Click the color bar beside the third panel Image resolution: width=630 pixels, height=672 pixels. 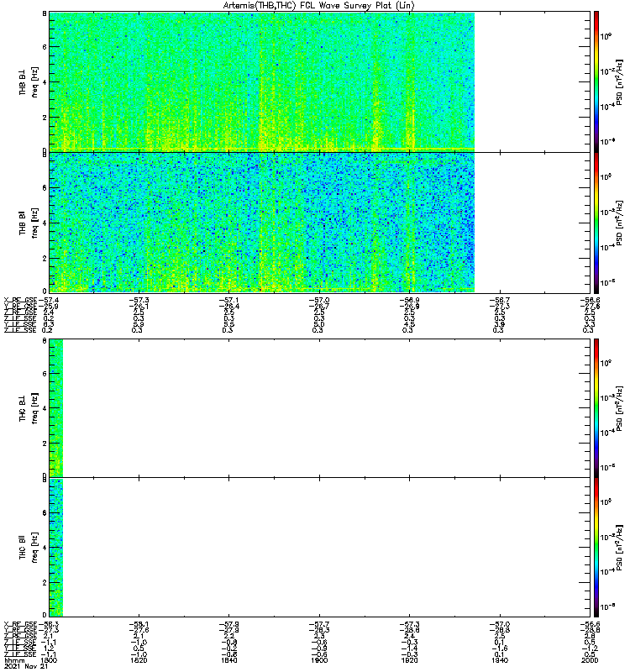tap(596, 407)
